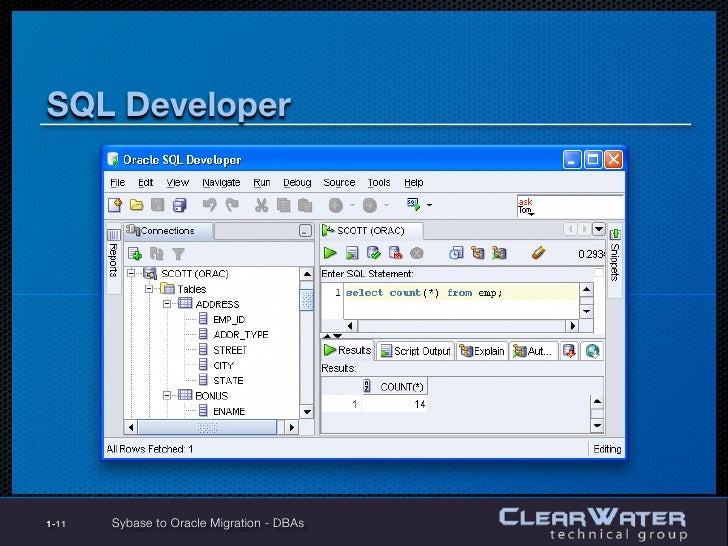Click the New Connection green plus icon
The height and width of the screenshot is (546, 728).
click(135, 254)
